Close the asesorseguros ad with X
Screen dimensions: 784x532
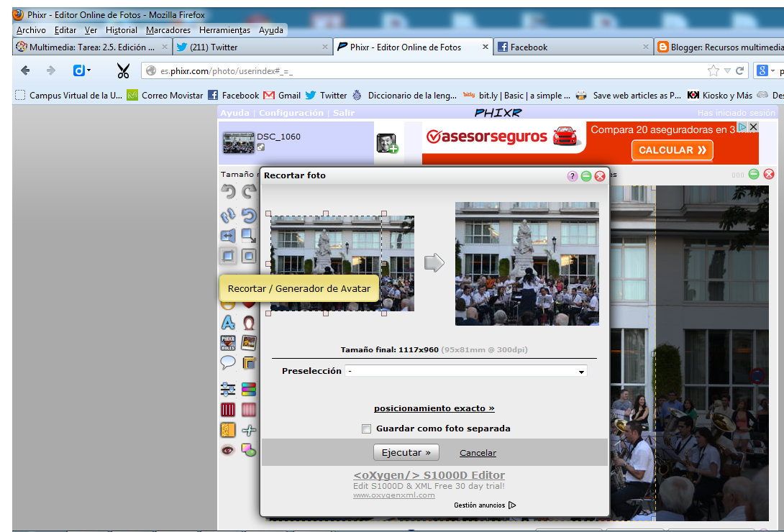754,127
